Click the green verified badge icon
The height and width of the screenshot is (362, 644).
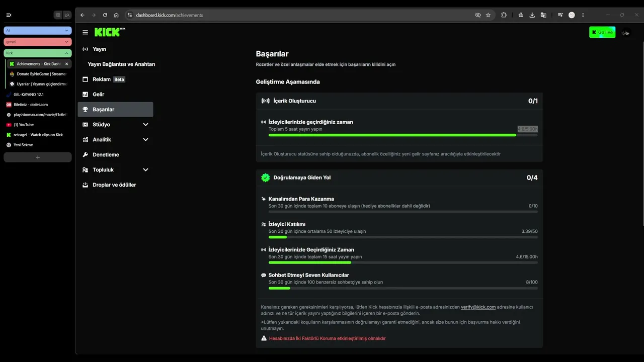(265, 177)
